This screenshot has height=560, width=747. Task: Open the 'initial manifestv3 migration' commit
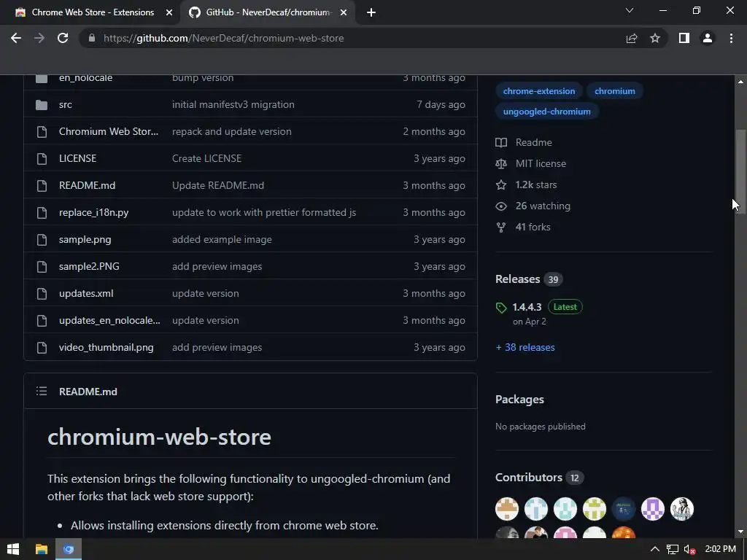point(233,105)
